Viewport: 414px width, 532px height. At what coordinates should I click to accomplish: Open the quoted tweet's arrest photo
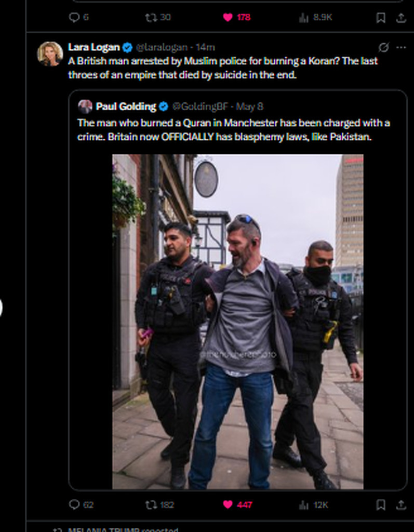[x=238, y=322]
